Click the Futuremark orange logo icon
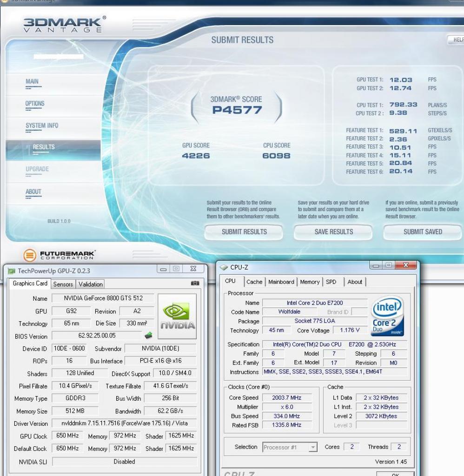 (29, 255)
